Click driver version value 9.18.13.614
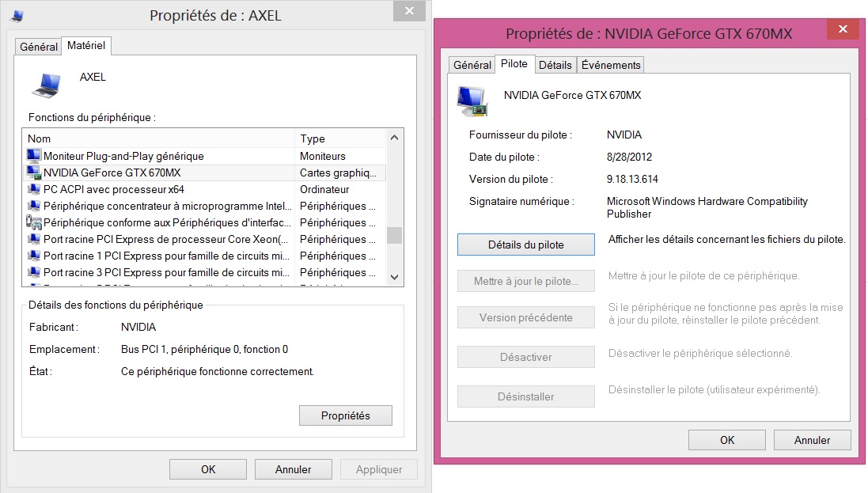This screenshot has height=493, width=868. pos(632,179)
